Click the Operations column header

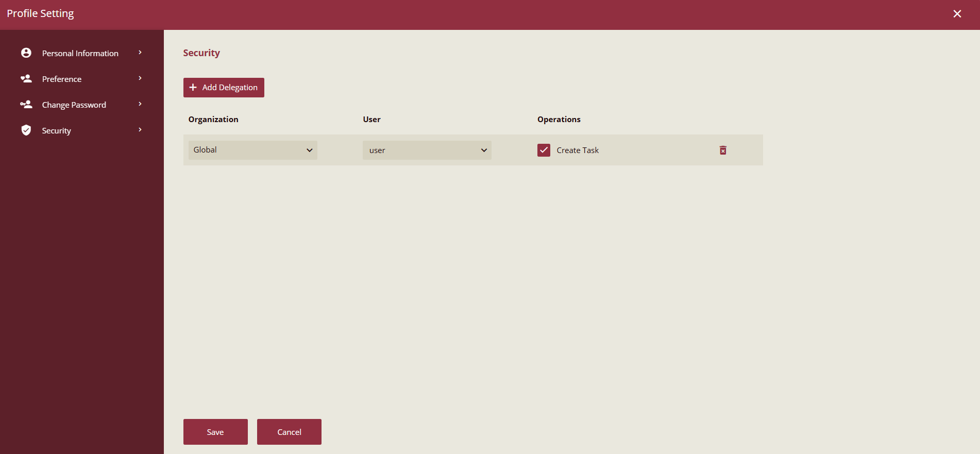559,120
